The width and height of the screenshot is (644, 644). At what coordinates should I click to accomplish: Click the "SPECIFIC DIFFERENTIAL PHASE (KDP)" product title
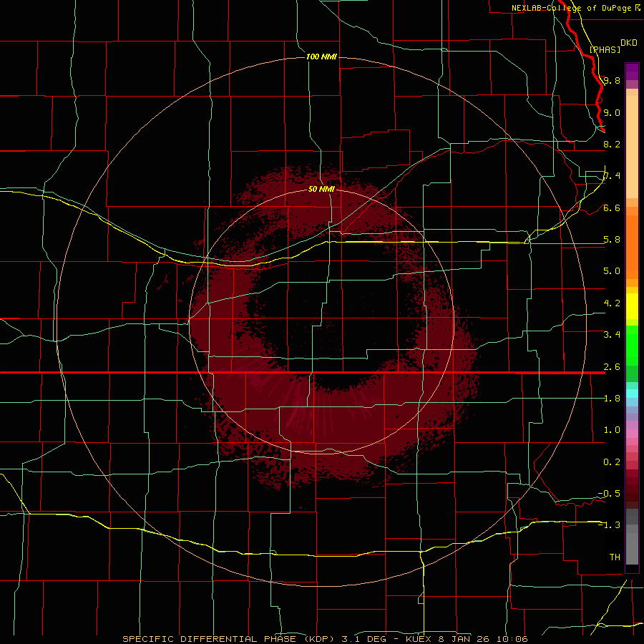[x=229, y=639]
